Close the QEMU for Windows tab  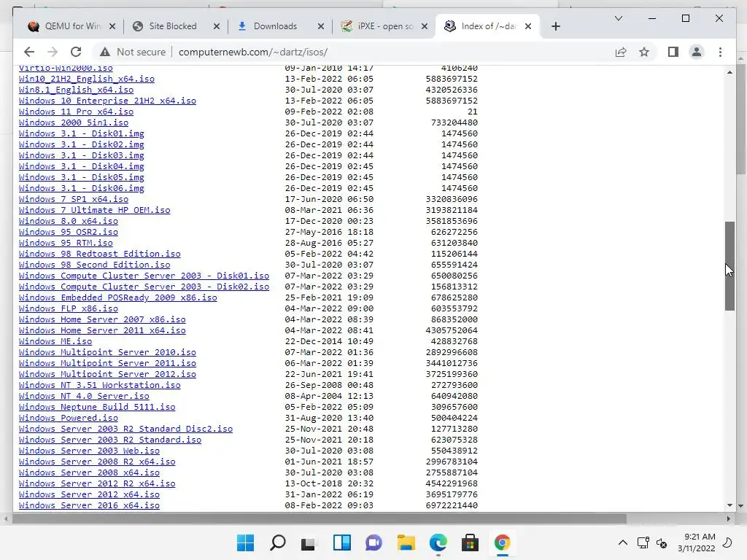(x=112, y=26)
